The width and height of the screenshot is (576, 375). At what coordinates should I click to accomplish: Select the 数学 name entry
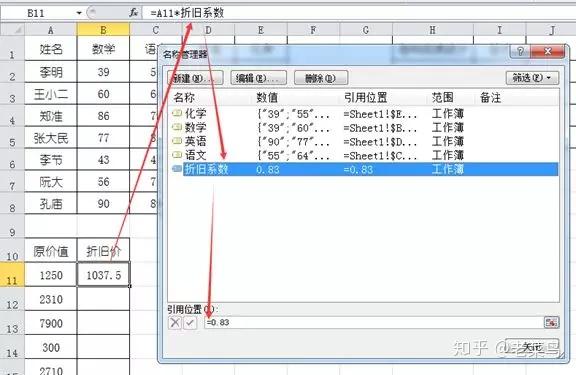tap(364, 128)
